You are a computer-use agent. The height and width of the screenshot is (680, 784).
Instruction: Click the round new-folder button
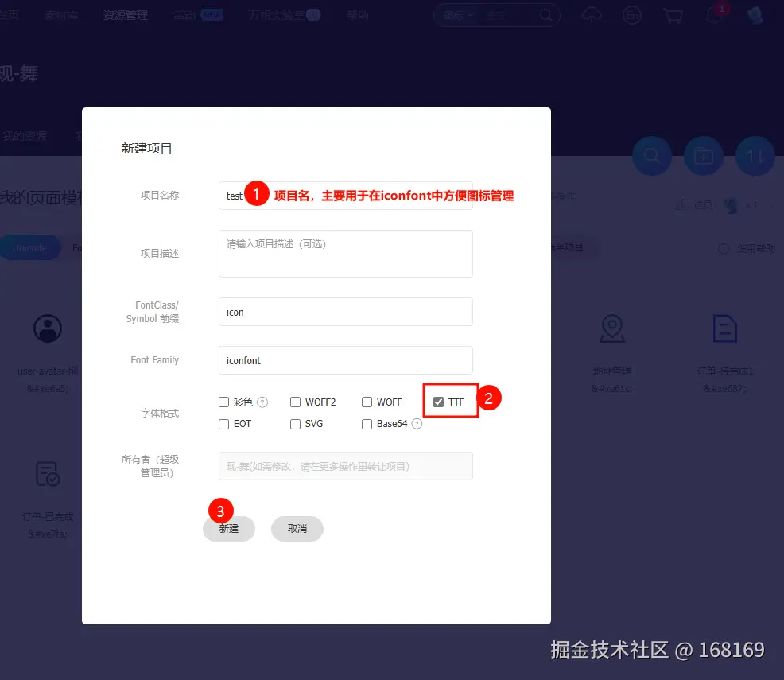click(704, 156)
